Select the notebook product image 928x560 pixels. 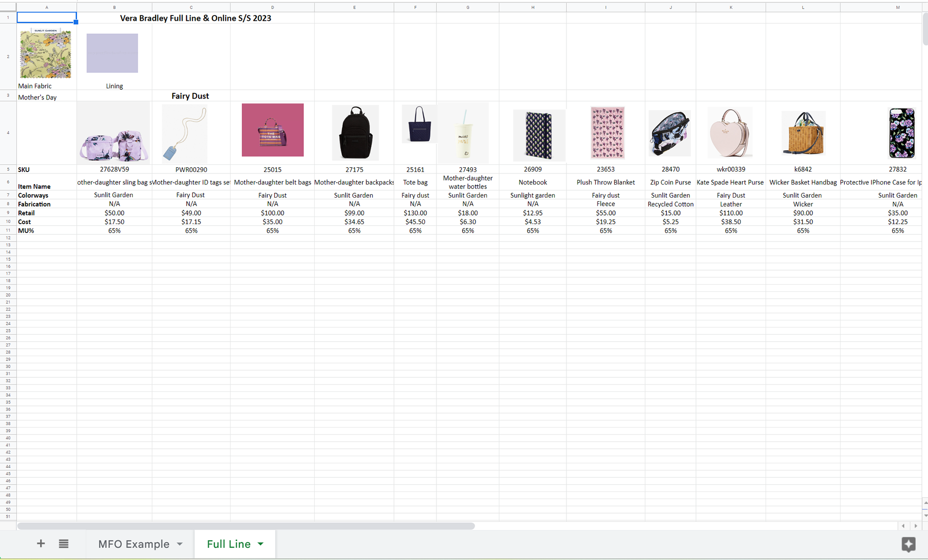point(539,135)
